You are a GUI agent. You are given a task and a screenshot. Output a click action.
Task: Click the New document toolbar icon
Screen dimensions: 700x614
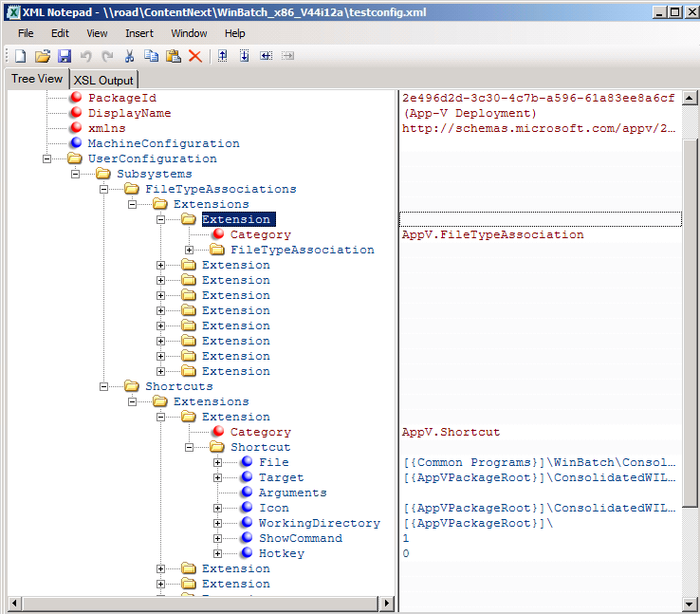21,56
